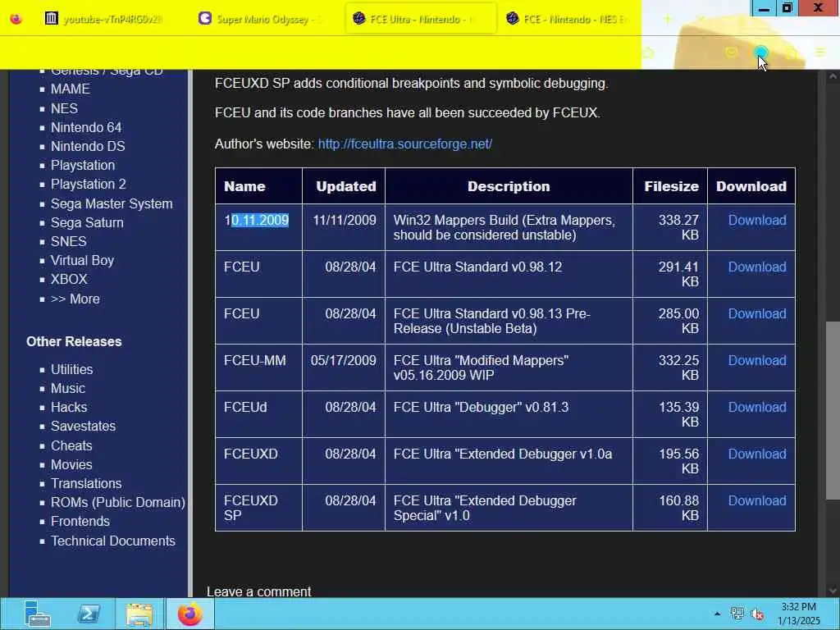Open the NES sidebar link

coord(64,108)
